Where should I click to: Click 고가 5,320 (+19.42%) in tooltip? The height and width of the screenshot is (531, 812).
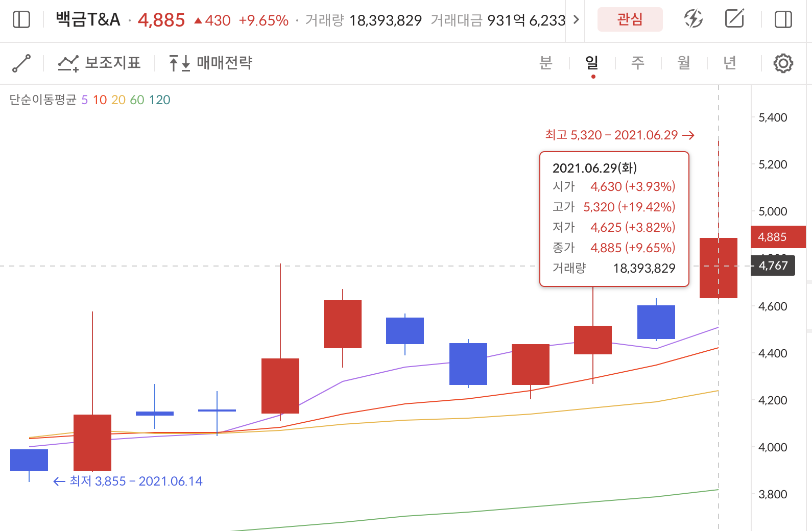614,207
